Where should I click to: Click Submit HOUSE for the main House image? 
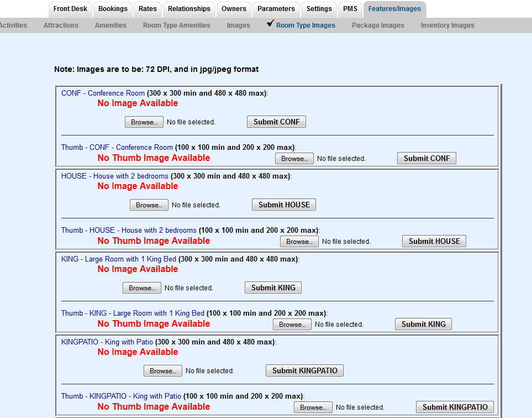click(x=284, y=205)
